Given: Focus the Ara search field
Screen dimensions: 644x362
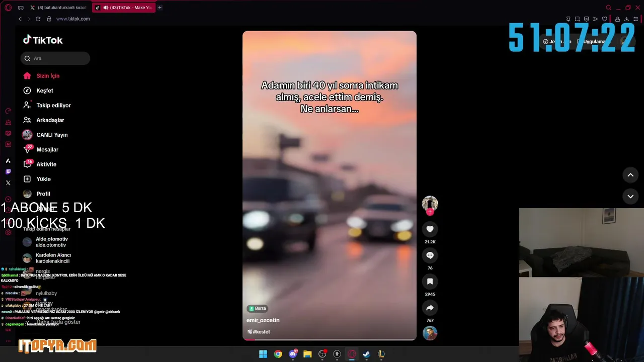Looking at the screenshot, I should click(x=55, y=58).
